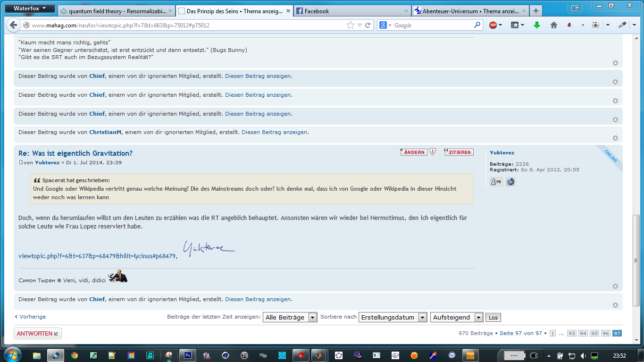This screenshot has width=644, height=362.
Task: Click into the Google search field
Action: pos(432,25)
